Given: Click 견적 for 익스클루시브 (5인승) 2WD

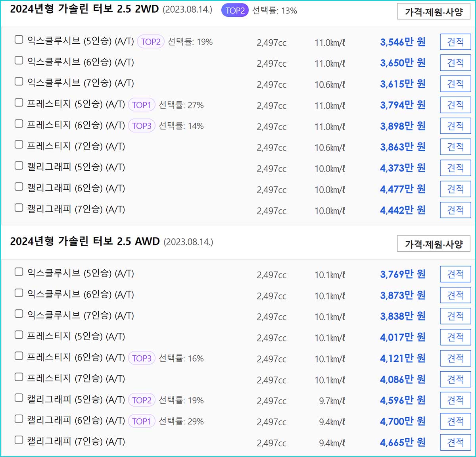Looking at the screenshot, I should tap(455, 42).
